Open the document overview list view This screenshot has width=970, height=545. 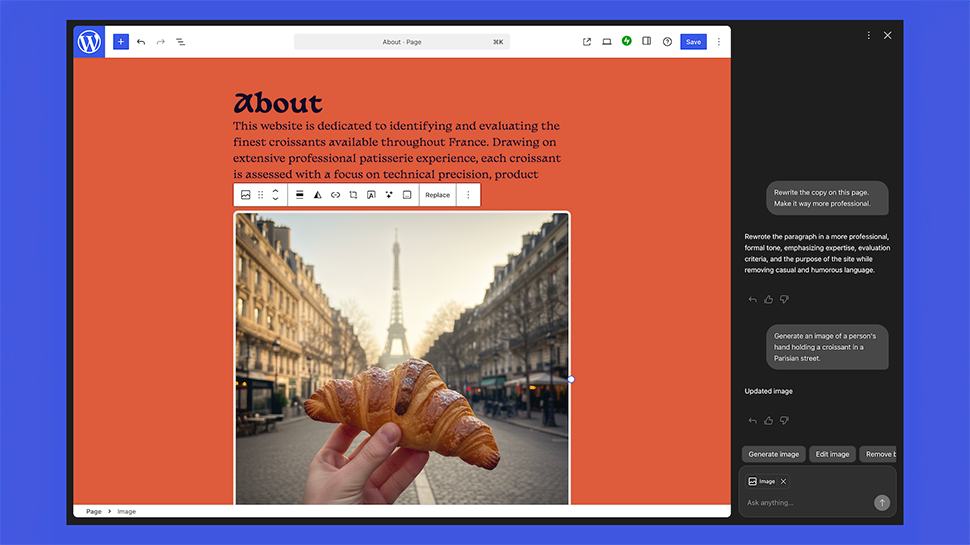181,42
